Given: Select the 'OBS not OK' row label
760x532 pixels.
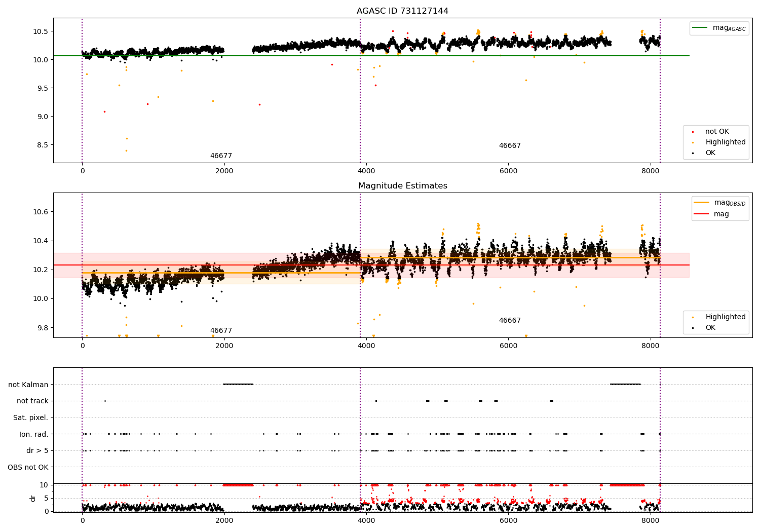Looking at the screenshot, I should pyautogui.click(x=28, y=467).
